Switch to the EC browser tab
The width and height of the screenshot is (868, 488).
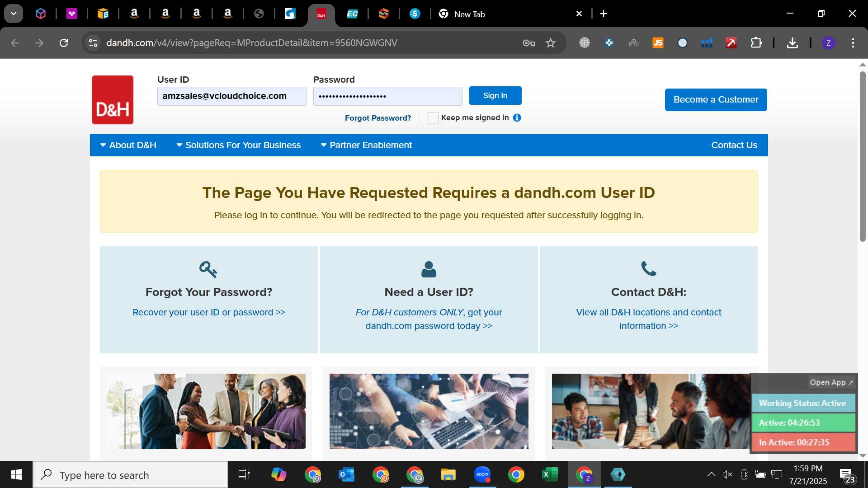click(352, 14)
